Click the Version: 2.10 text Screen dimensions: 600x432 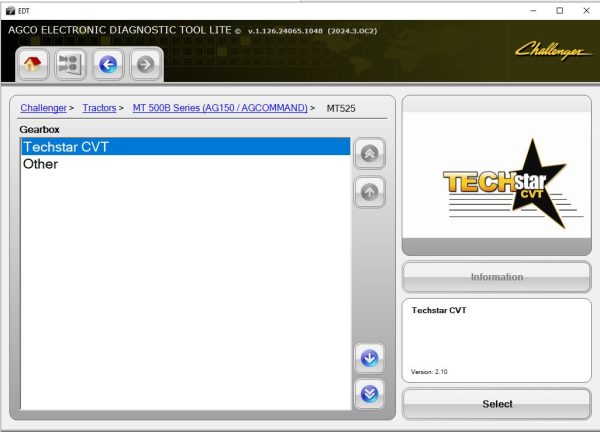click(x=429, y=372)
